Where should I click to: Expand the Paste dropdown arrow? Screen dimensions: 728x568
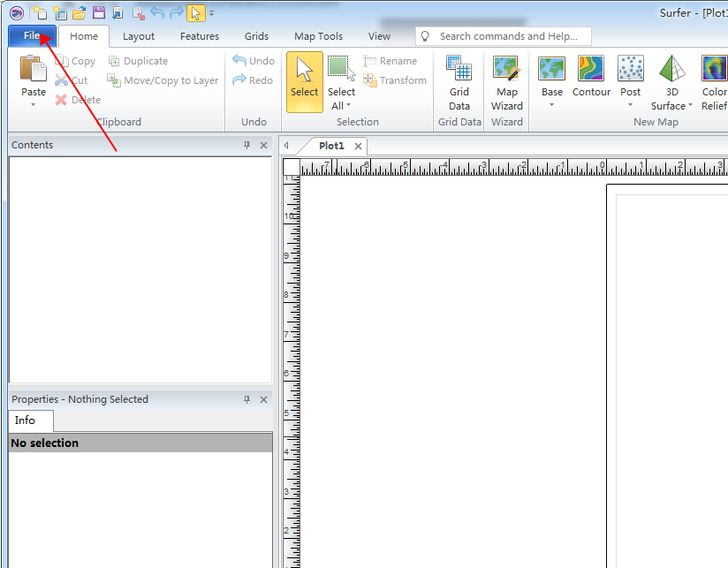(x=34, y=105)
